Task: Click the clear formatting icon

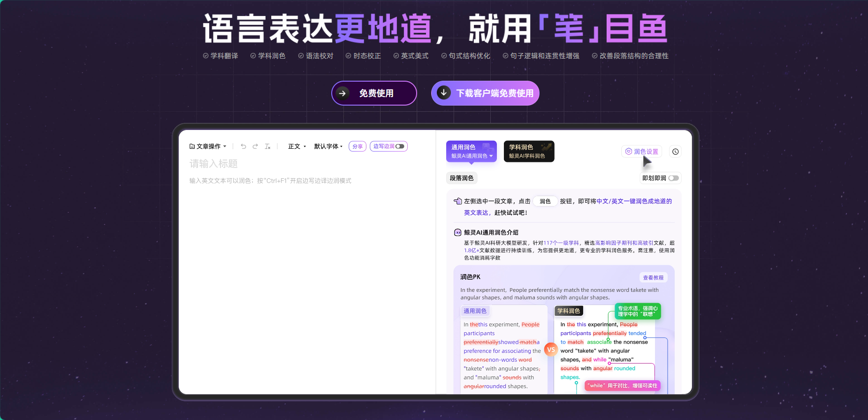Action: tap(267, 146)
